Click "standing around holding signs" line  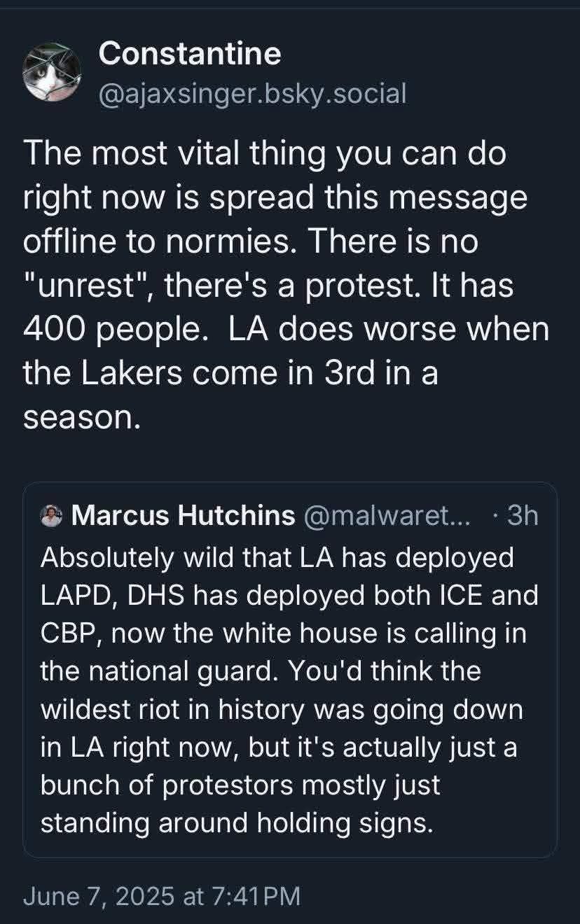(x=237, y=822)
